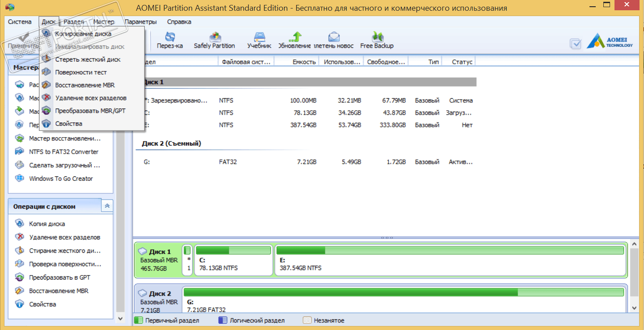Click Незанятое legend swatch

point(307,320)
